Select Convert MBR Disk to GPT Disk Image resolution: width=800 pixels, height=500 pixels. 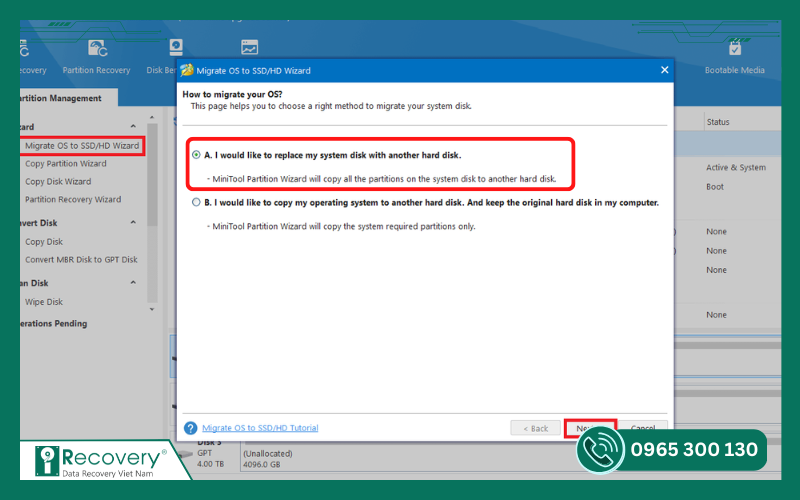click(81, 259)
